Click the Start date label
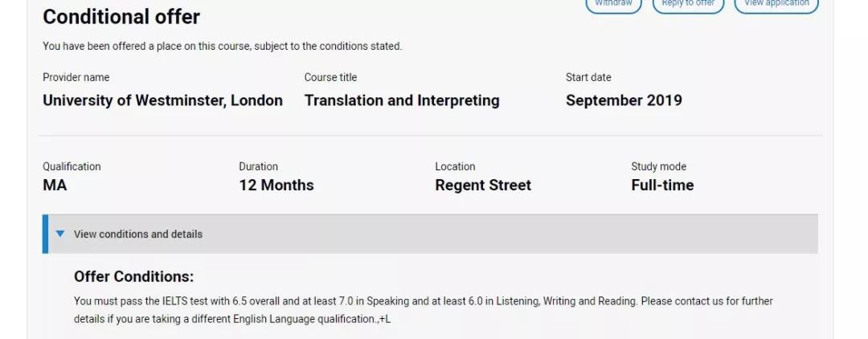 pos(588,78)
